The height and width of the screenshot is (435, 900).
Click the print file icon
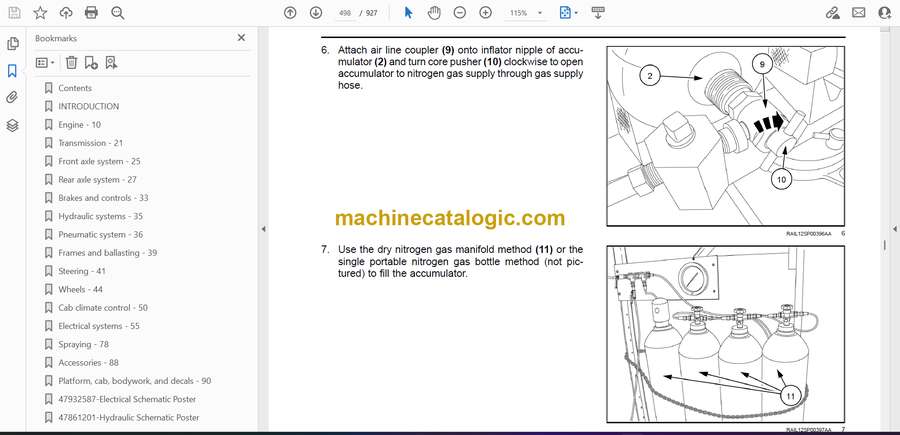coord(92,13)
